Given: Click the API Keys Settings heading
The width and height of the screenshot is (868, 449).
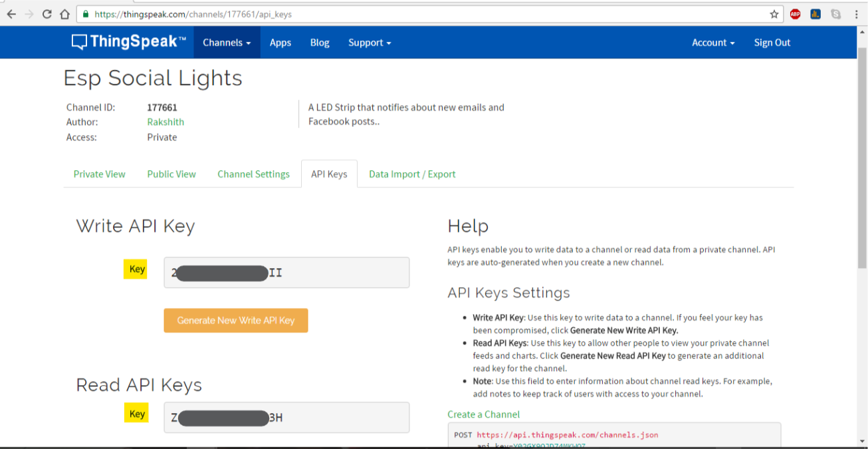Looking at the screenshot, I should tap(508, 293).
